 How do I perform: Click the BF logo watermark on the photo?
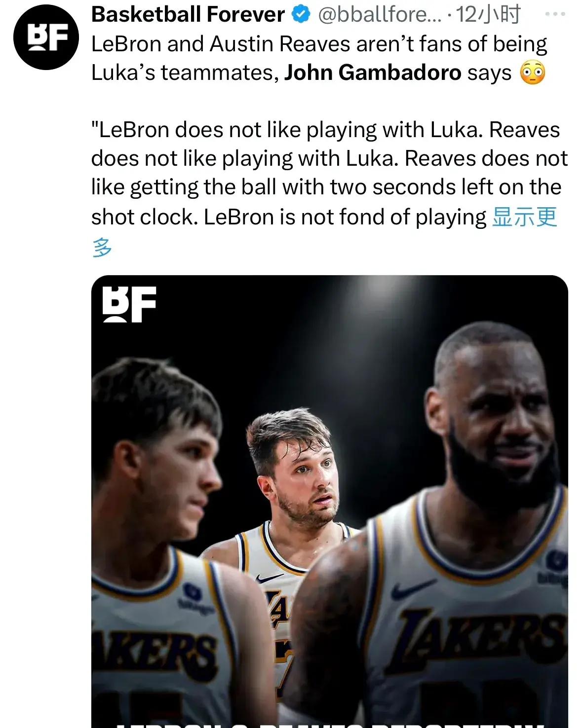point(129,304)
